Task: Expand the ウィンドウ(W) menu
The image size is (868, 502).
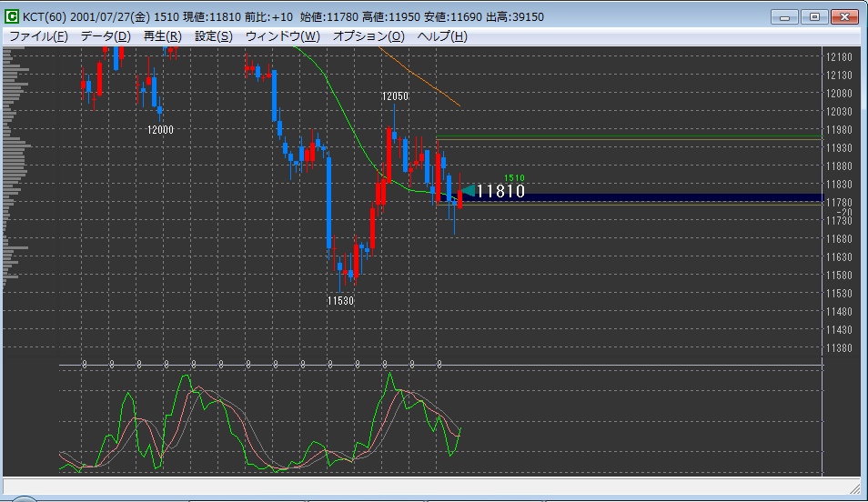Action: click(x=283, y=36)
